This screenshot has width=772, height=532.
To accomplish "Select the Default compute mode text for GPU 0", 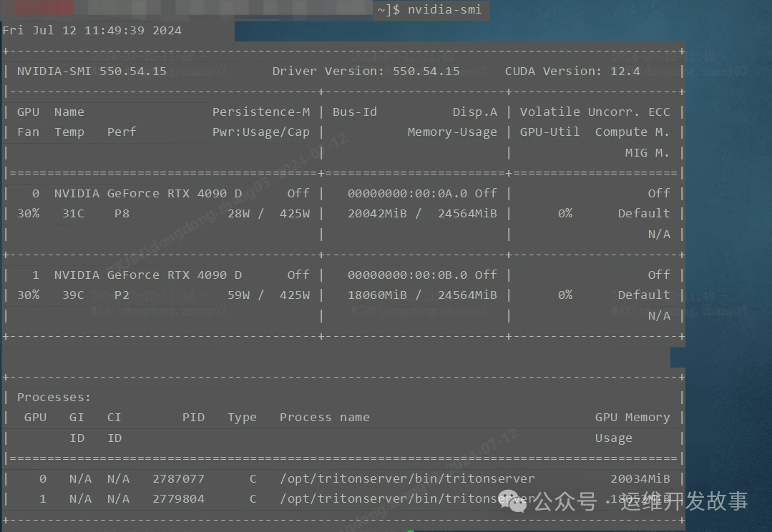I will [x=643, y=212].
